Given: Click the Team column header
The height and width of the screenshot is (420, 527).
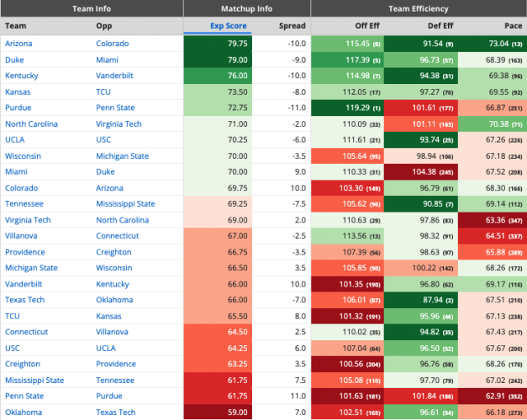Looking at the screenshot, I should click(15, 26).
